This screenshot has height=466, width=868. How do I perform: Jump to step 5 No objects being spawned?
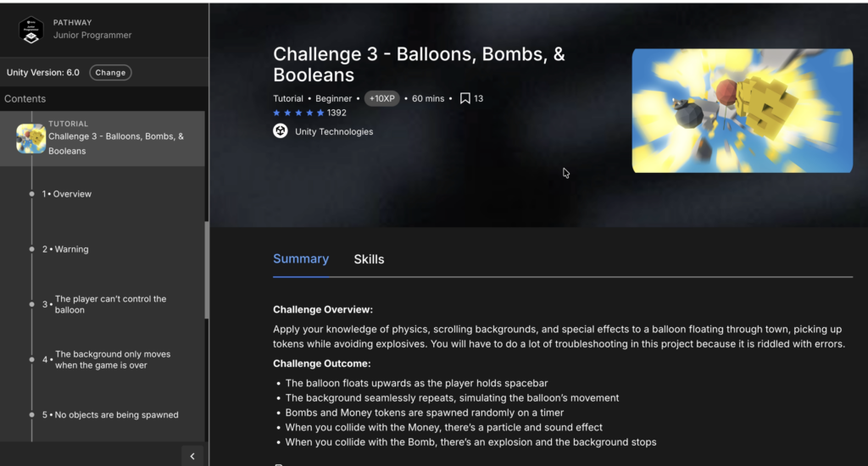[x=115, y=414]
